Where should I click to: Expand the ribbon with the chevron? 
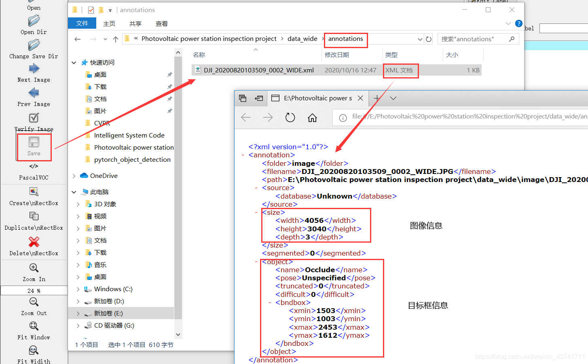(508, 23)
